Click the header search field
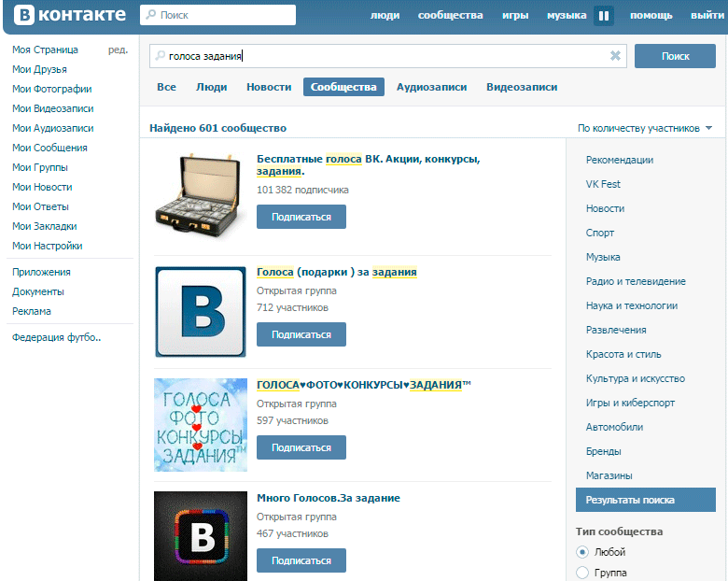This screenshot has width=728, height=581. pyautogui.click(x=217, y=15)
